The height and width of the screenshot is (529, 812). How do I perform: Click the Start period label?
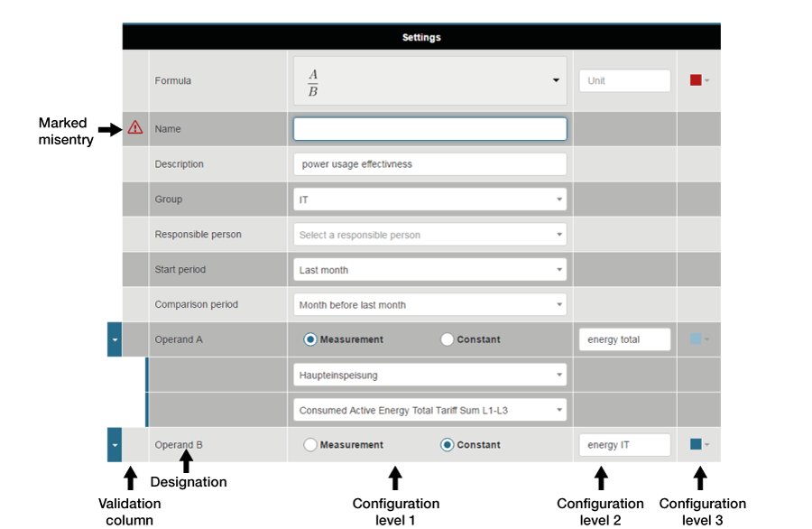pos(180,269)
